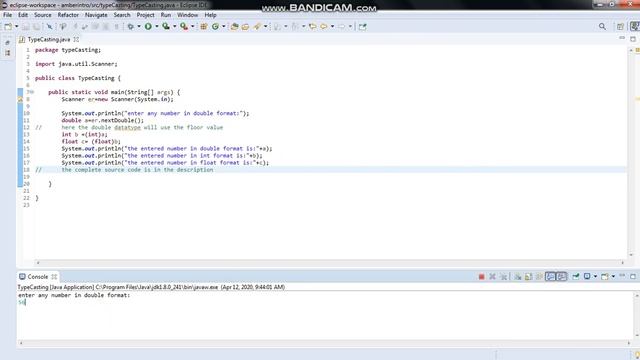Click the Last Edit Location arrow icon
Viewport: 640px width, 360px height.
313,27
